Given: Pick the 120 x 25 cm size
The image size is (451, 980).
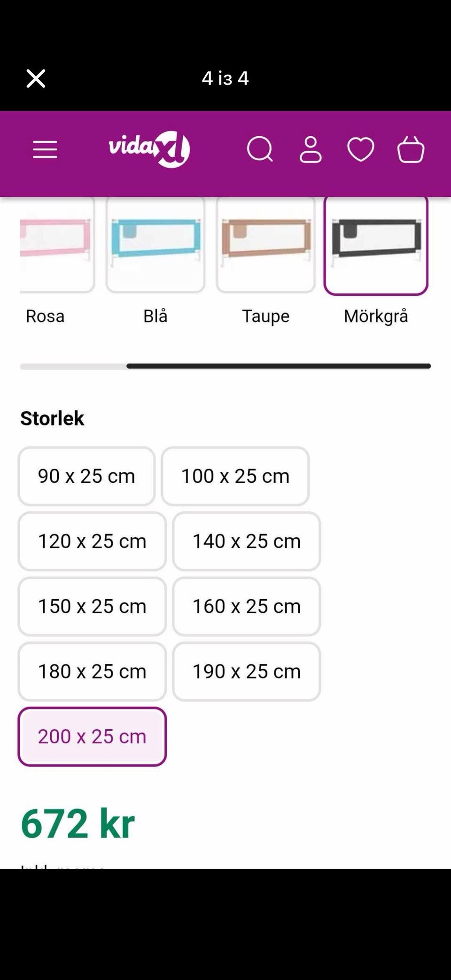Looking at the screenshot, I should [x=92, y=541].
